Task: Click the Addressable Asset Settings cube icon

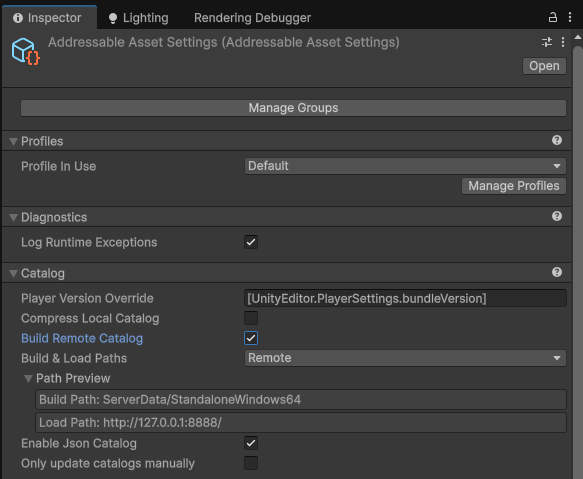Action: click(26, 51)
